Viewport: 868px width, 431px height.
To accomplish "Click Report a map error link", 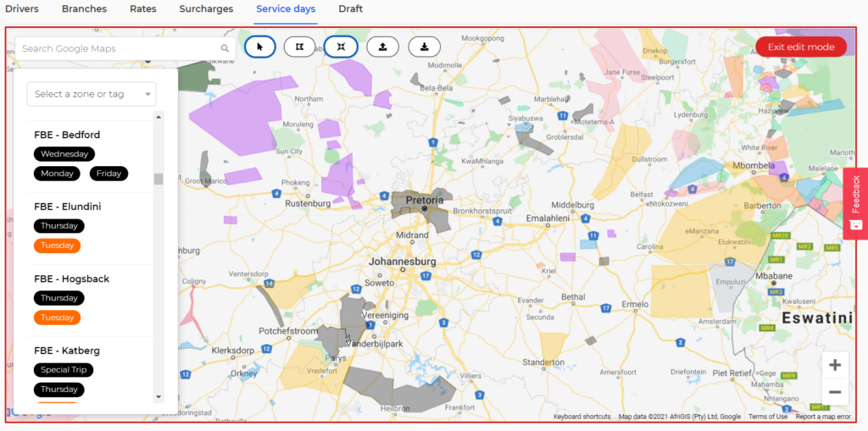I will click(823, 417).
